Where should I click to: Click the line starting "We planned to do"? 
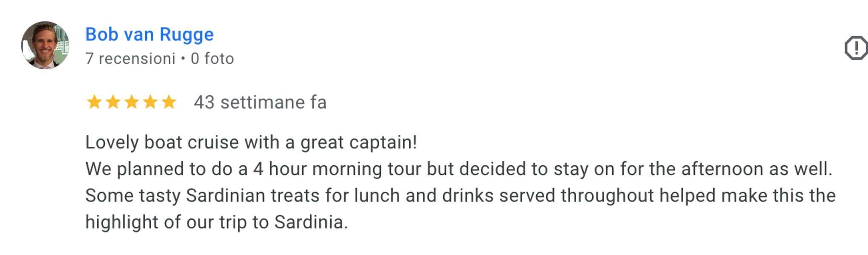click(x=459, y=169)
